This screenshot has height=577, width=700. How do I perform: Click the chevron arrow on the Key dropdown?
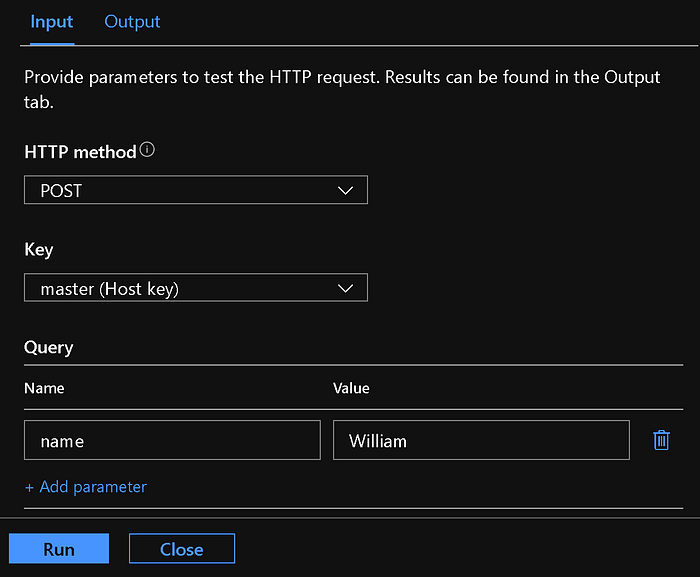coord(346,288)
